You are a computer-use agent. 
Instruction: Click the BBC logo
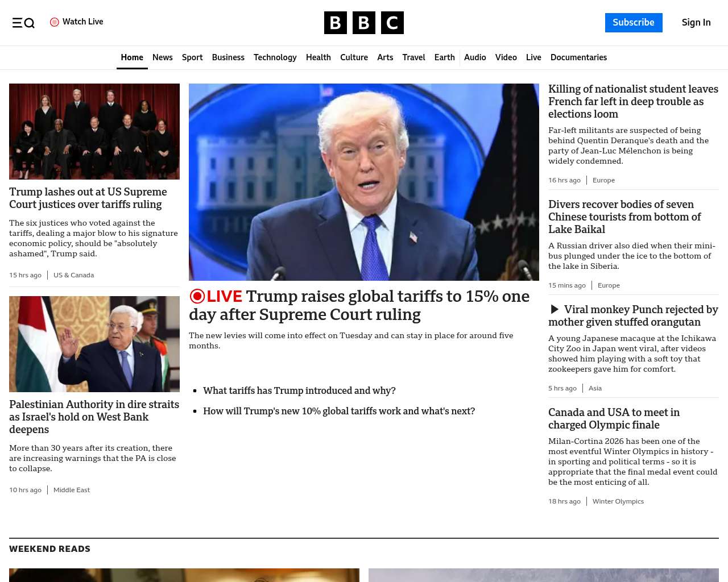point(363,23)
